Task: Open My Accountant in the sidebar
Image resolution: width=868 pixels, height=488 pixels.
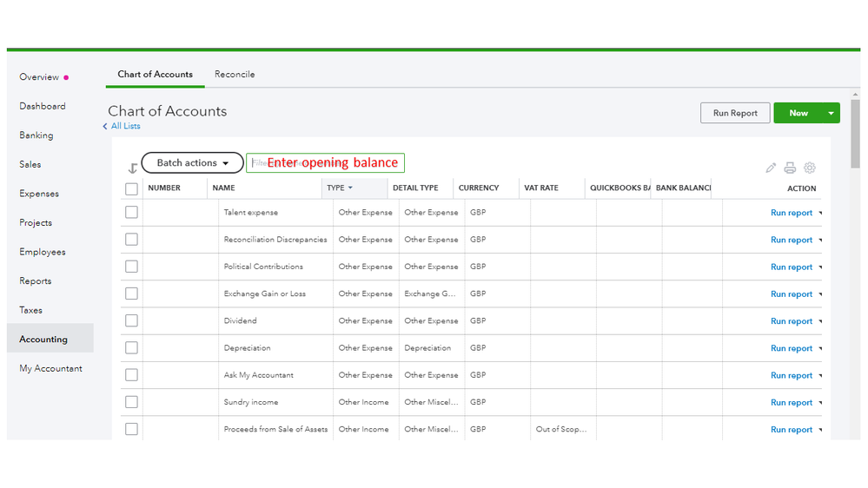Action: (50, 368)
